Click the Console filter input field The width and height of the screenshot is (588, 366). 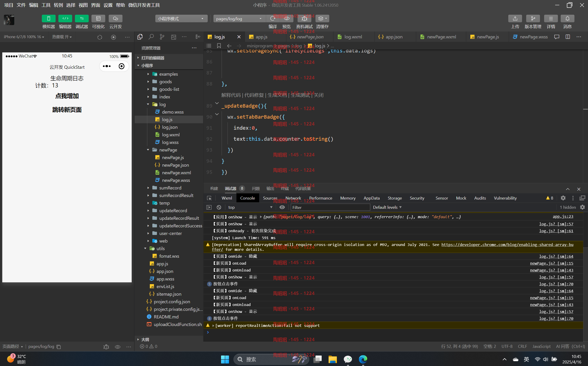click(330, 207)
